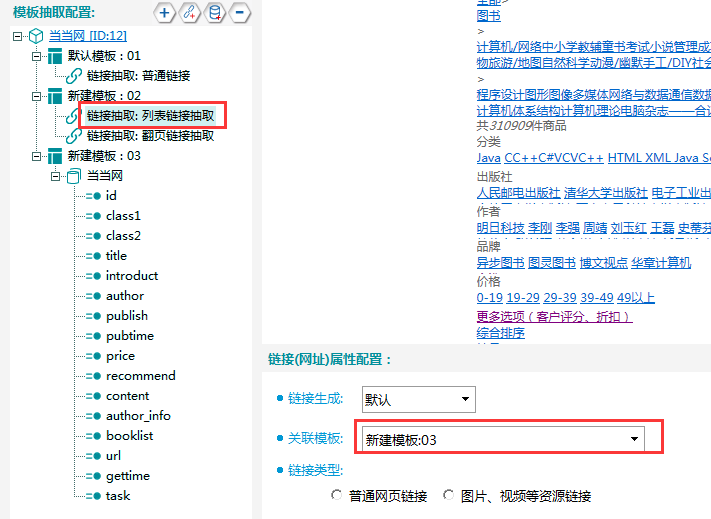Click the cube icon beside 当当网 [ID:12]
Image resolution: width=711 pixels, height=519 pixels.
(36, 36)
